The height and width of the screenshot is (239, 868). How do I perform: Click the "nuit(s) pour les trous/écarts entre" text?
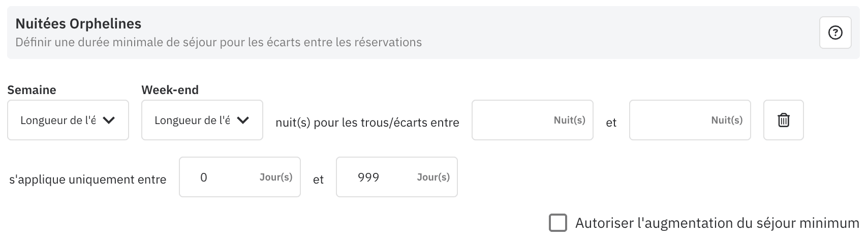[367, 123]
